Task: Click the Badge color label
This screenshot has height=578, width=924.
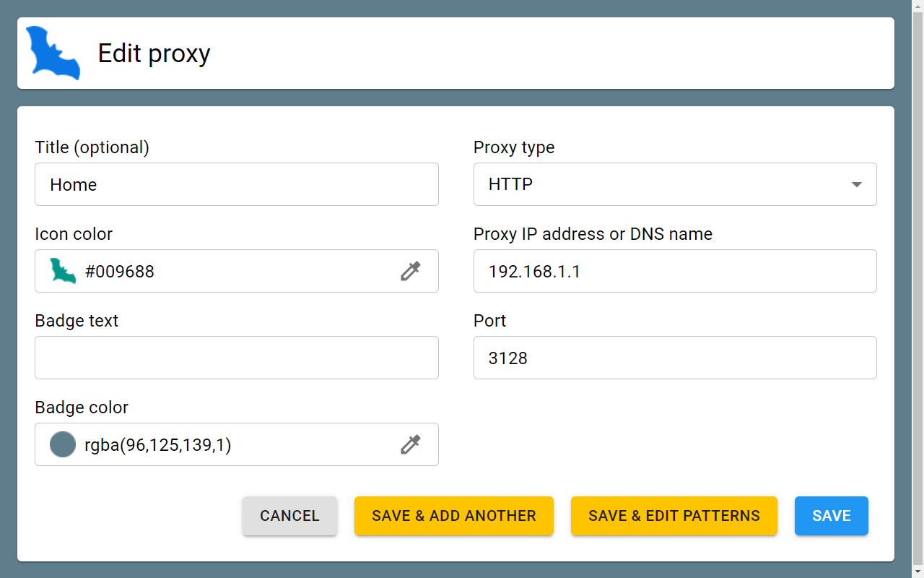Action: pos(82,407)
